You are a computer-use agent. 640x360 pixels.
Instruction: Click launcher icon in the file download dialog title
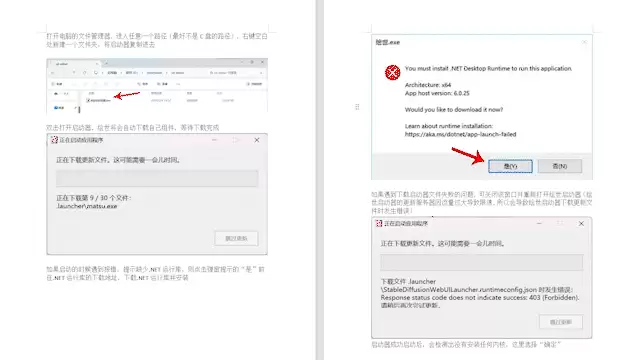54,140
